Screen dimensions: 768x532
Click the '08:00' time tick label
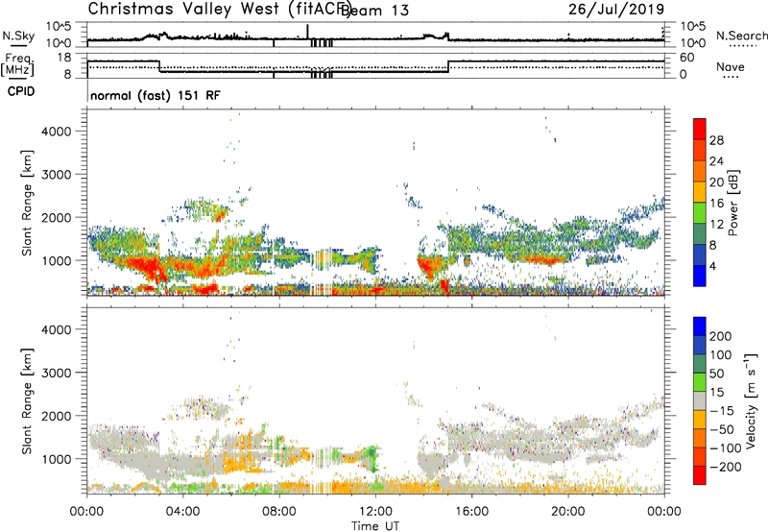tap(279, 512)
